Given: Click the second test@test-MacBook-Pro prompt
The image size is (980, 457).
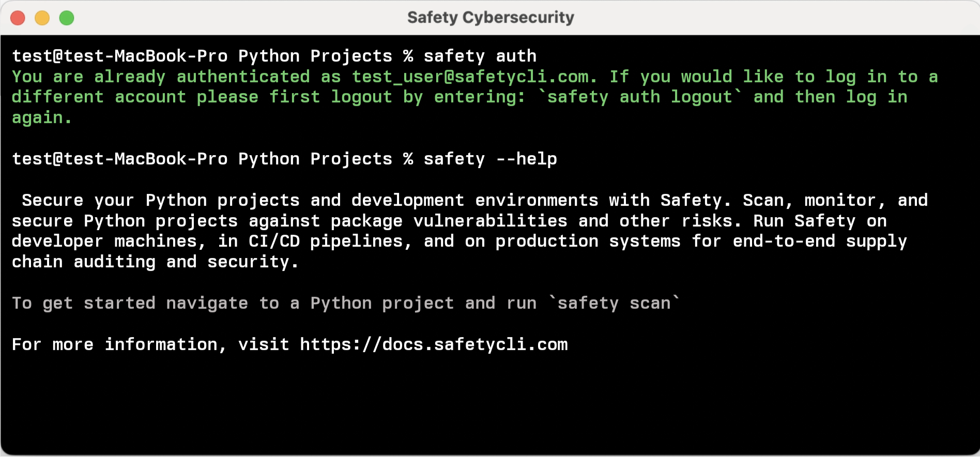Looking at the screenshot, I should click(119, 159).
